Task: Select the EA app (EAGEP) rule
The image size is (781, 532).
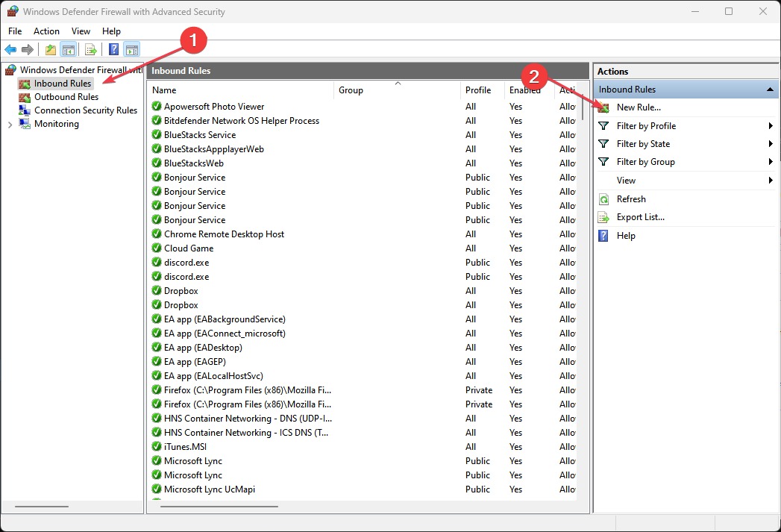Action: [363, 362]
